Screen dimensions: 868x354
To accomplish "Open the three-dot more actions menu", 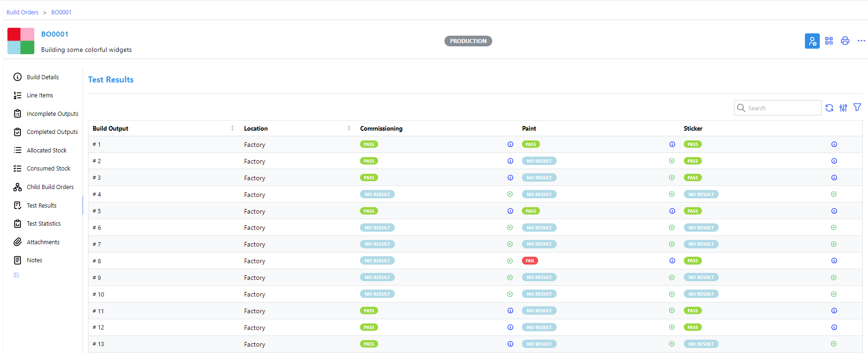I will (x=861, y=41).
